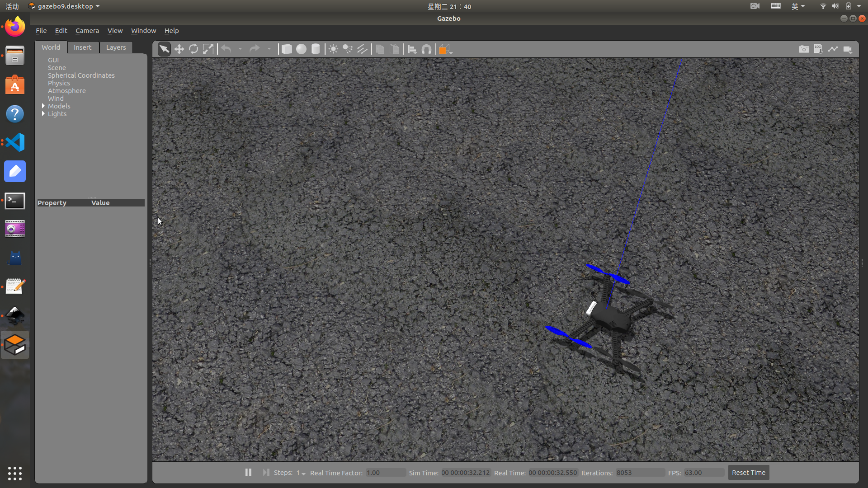
Task: Open the Steps count dropdown
Action: point(301,473)
